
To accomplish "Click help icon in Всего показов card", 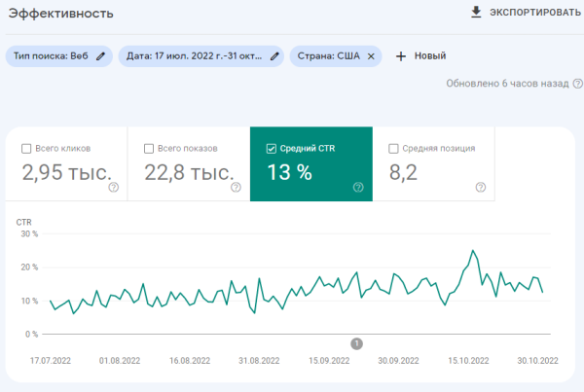I will coord(237,187).
